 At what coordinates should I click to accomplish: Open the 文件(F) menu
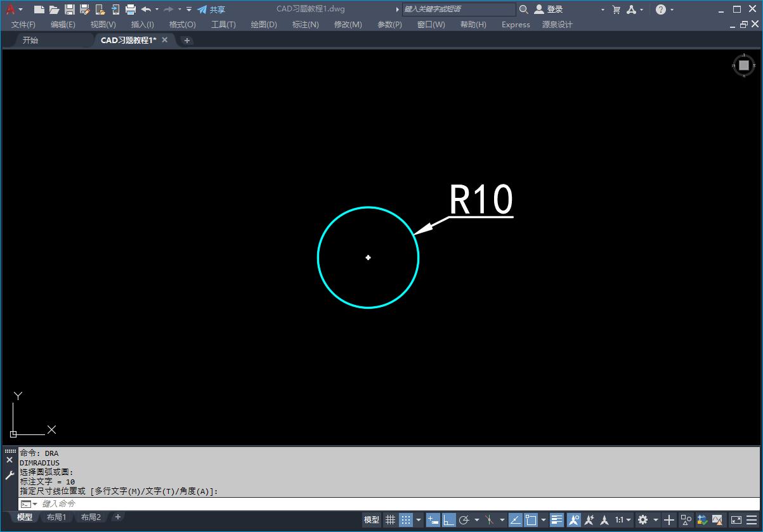[x=23, y=25]
